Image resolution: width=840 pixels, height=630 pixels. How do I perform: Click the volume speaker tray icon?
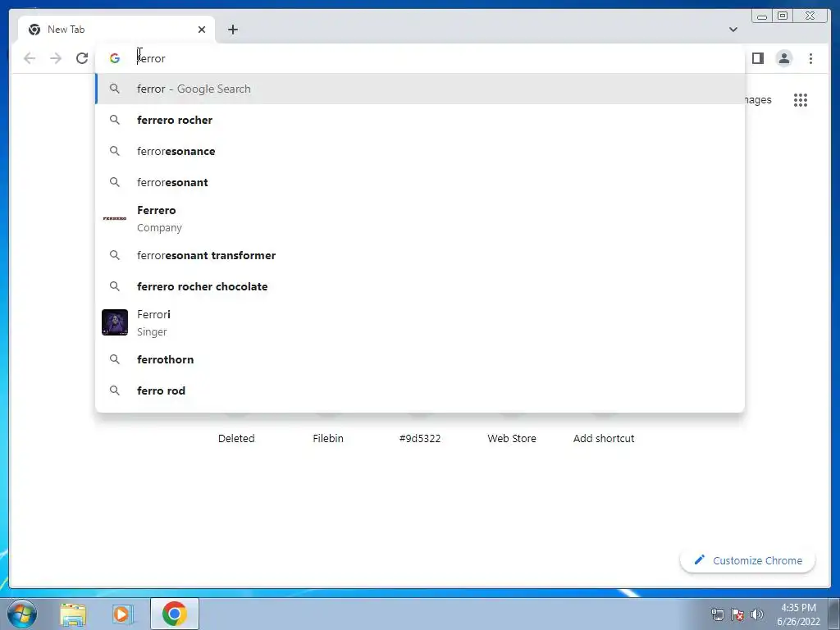click(757, 614)
